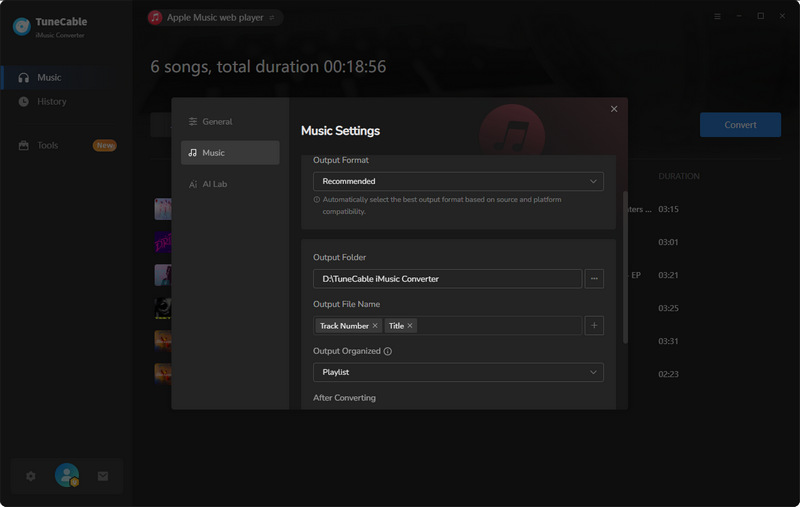Image resolution: width=800 pixels, height=507 pixels.
Task: Click the History clock sidebar icon
Action: [23, 102]
